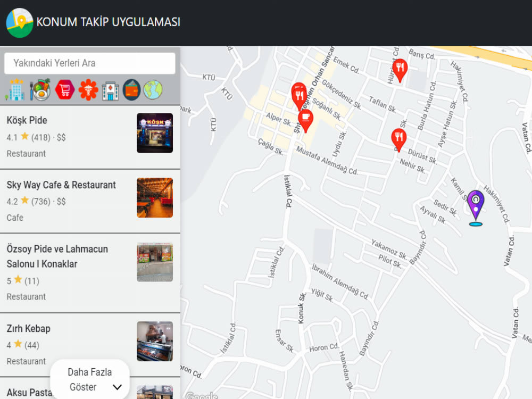Click the Cafe type label

pos(15,218)
